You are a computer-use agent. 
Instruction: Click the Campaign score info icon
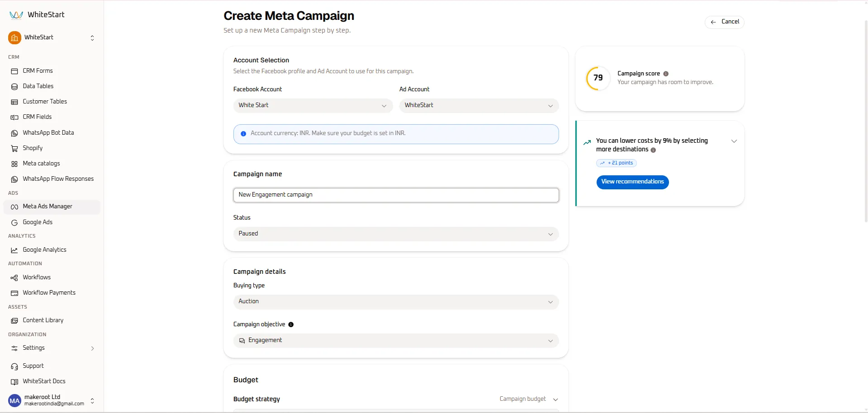click(666, 74)
